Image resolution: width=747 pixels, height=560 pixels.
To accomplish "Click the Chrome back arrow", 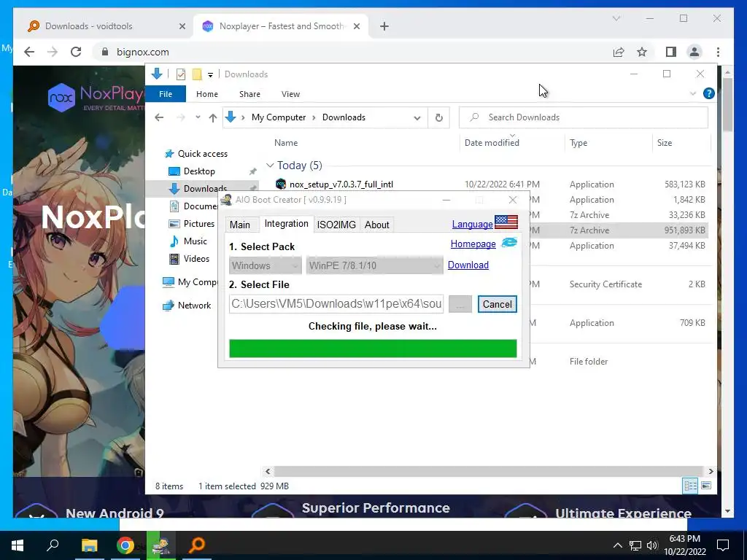I will 29,52.
